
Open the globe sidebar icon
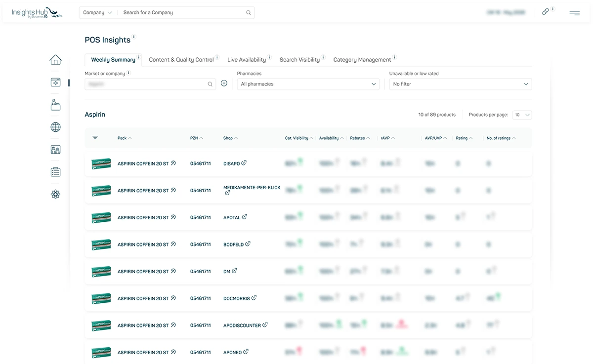(x=55, y=127)
